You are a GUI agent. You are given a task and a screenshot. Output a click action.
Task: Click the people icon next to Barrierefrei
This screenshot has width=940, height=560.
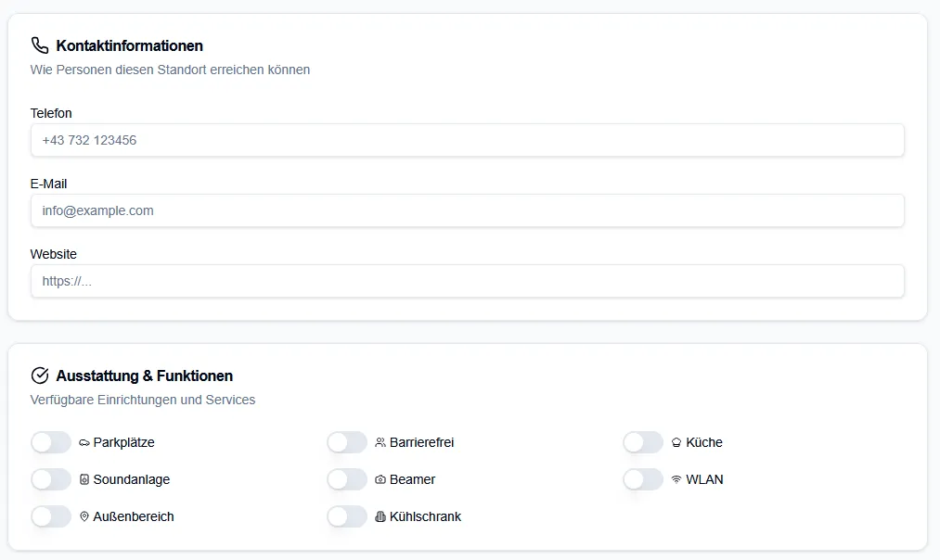(380, 442)
